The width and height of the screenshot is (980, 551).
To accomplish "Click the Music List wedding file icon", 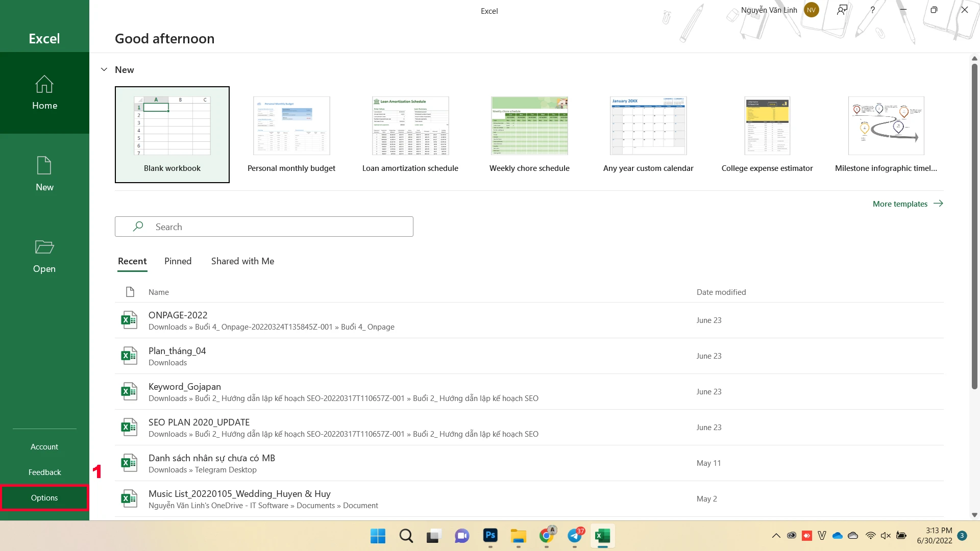I will pos(129,498).
